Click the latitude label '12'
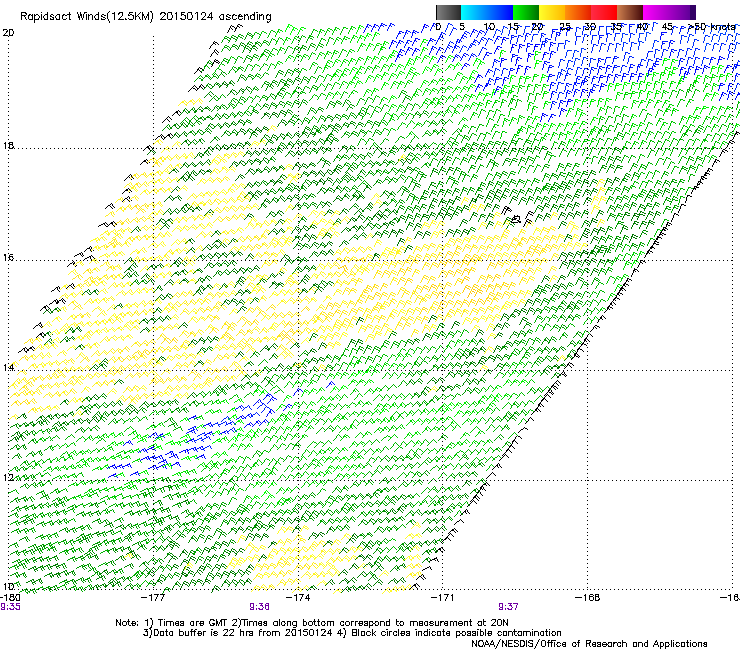Screen dimensions: 740x650 pyautogui.click(x=8, y=477)
